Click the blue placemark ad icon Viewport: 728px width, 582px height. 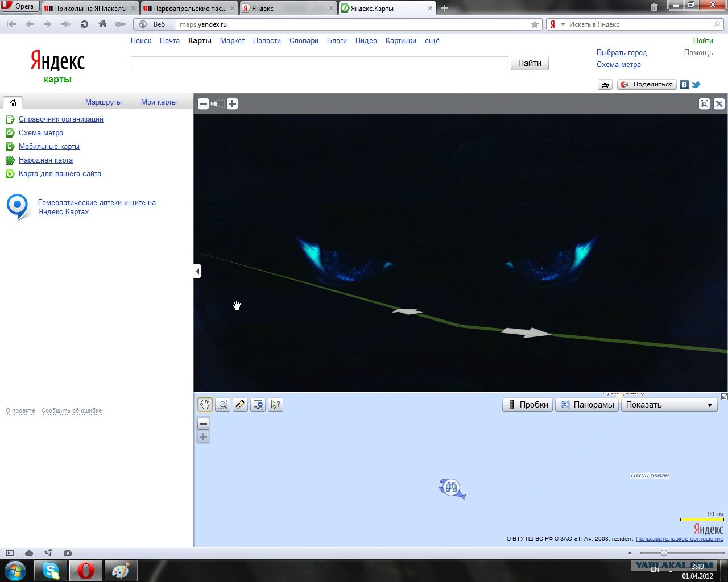coord(18,207)
